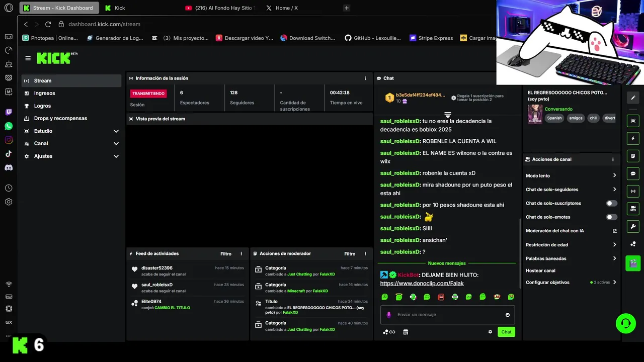The height and width of the screenshot is (362, 644).
Task: Expand the Canal sidebar section
Action: (116, 144)
